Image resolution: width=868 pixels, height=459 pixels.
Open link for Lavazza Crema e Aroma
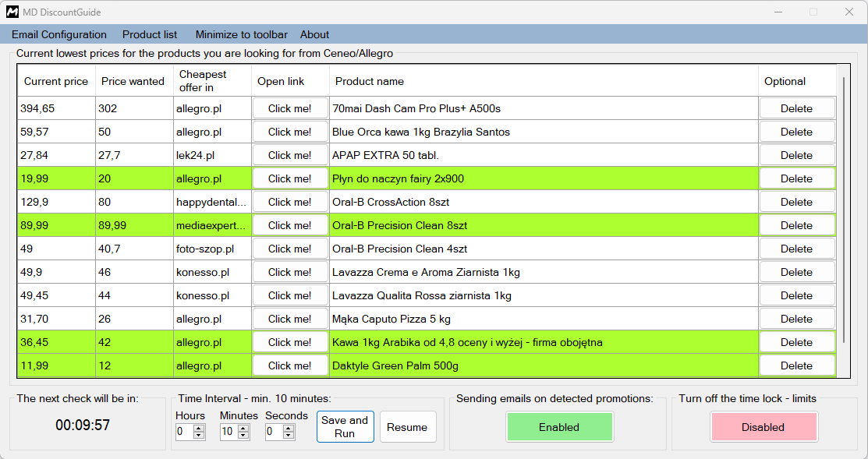[290, 272]
